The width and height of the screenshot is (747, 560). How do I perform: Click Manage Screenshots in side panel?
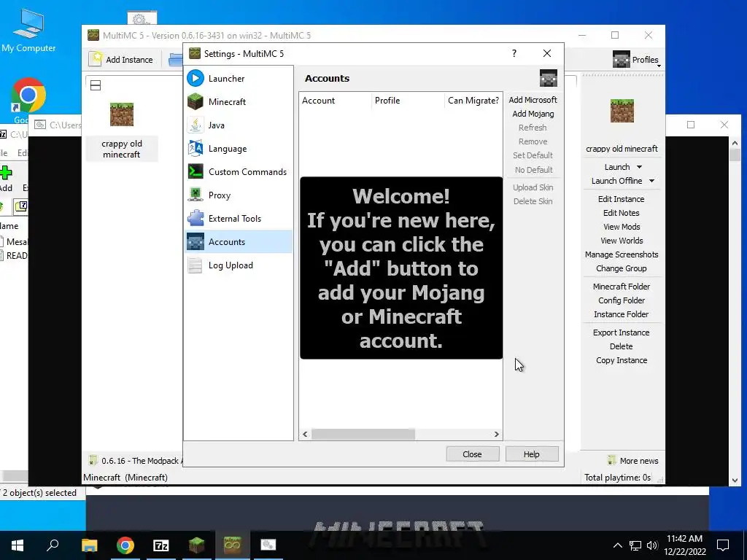(x=622, y=254)
